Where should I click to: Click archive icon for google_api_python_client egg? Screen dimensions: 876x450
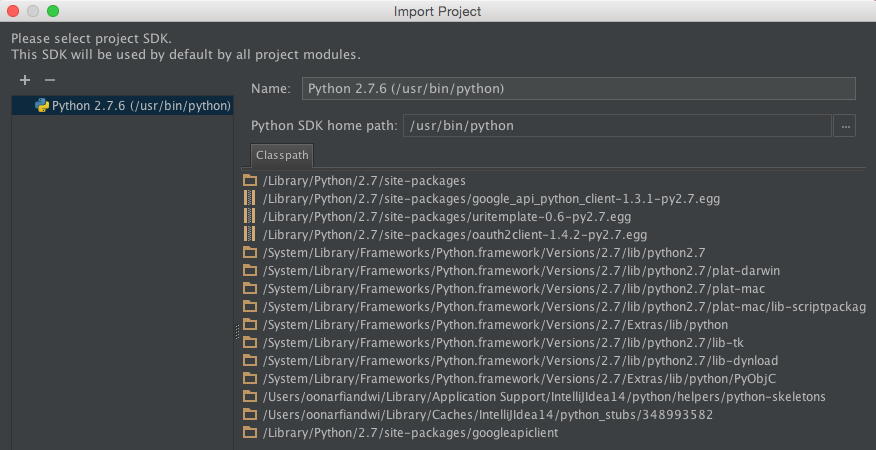[x=250, y=199]
